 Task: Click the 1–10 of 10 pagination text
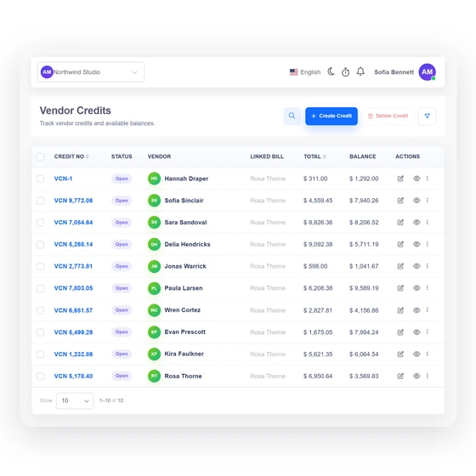111,400
